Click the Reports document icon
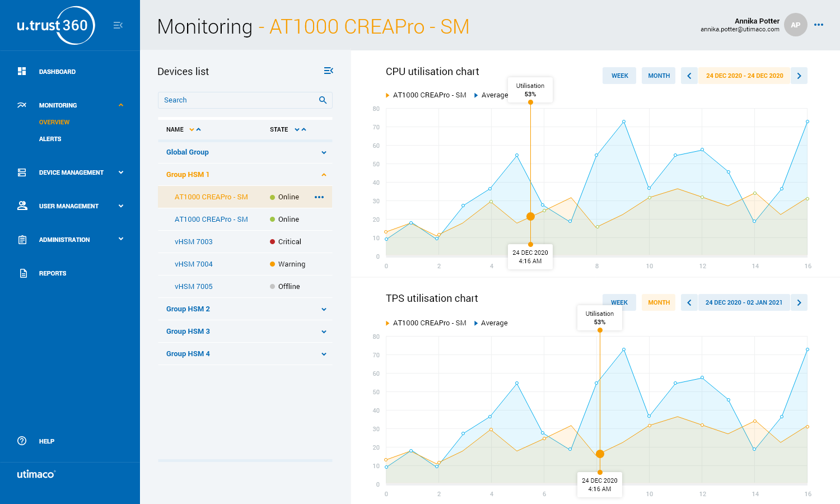 coord(23,273)
